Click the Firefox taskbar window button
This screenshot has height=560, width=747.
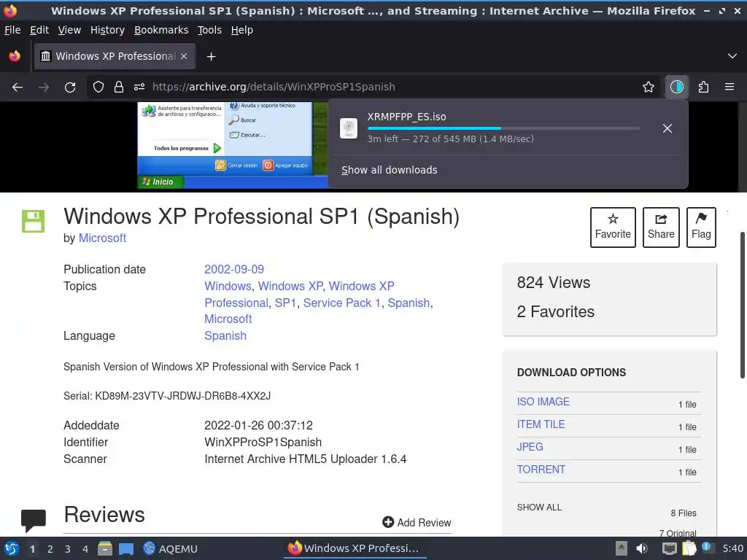pyautogui.click(x=354, y=548)
